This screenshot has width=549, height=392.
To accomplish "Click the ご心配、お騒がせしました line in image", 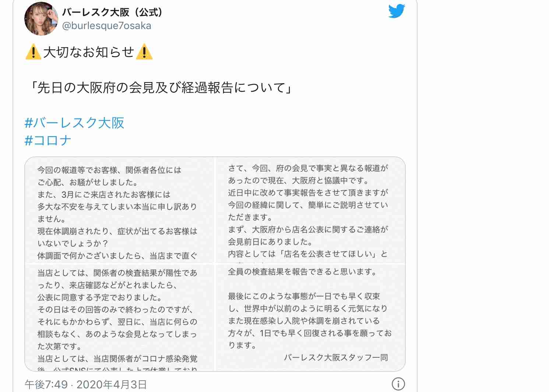I will (x=88, y=182).
